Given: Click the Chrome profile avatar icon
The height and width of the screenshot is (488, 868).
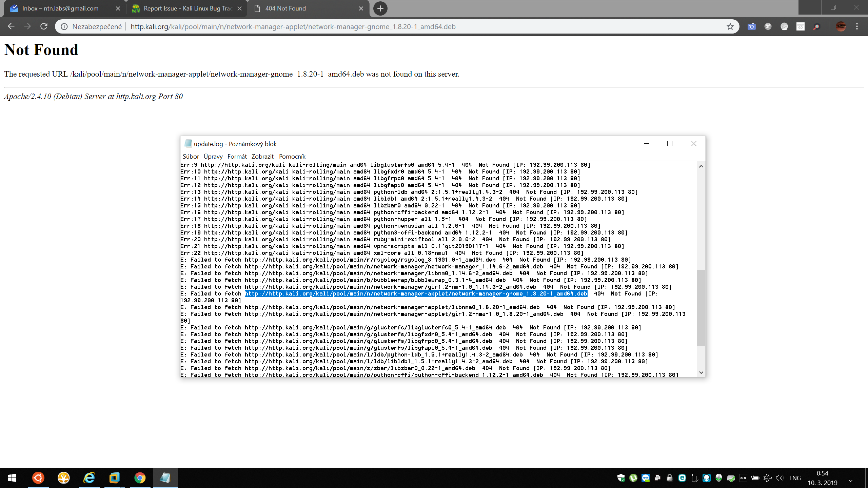Looking at the screenshot, I should (841, 26).
